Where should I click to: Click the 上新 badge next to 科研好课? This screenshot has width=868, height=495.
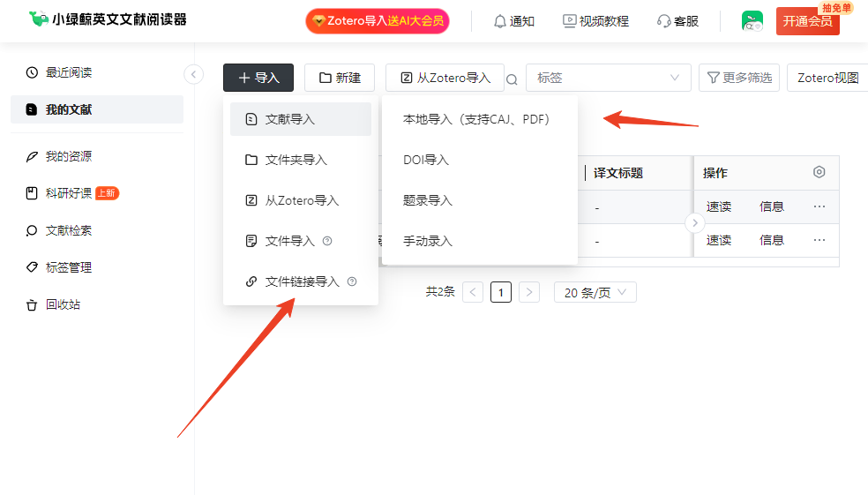click(x=108, y=192)
